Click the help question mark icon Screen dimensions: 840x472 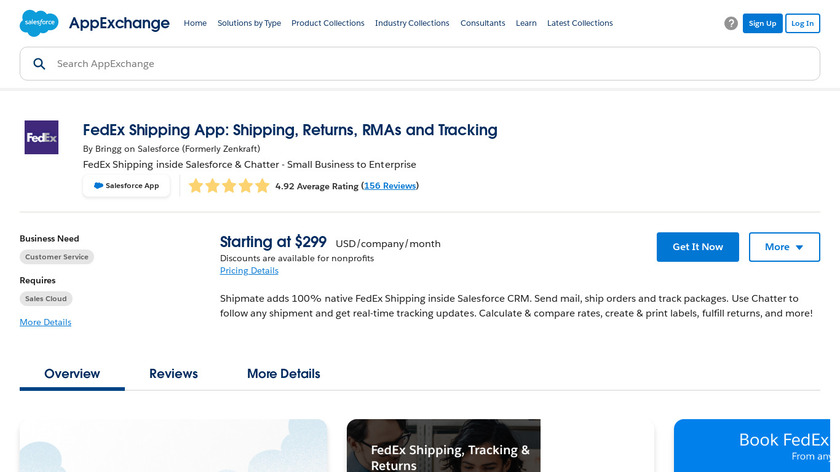(x=731, y=23)
